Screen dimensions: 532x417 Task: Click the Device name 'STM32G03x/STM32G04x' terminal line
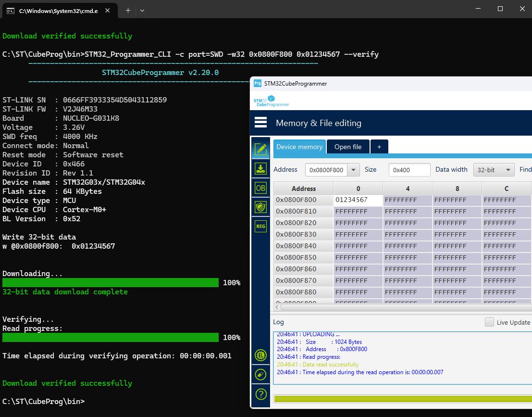pos(74,182)
